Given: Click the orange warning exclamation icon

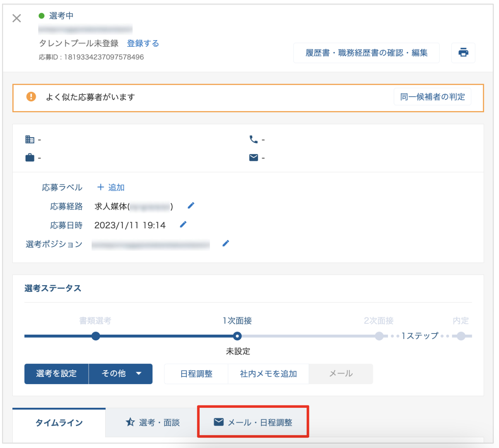Looking at the screenshot, I should coord(31,97).
